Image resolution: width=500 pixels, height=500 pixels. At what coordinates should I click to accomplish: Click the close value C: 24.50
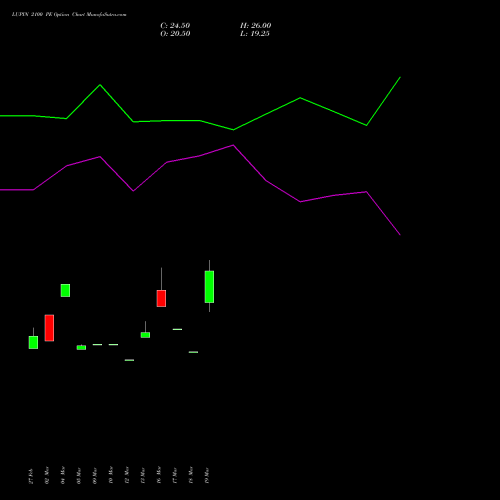(x=175, y=26)
